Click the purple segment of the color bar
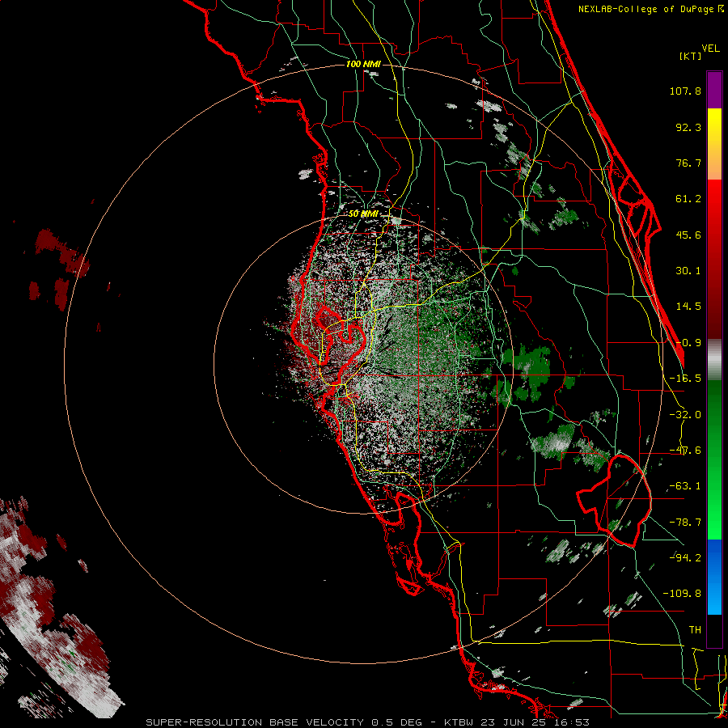The image size is (728, 728). click(714, 90)
